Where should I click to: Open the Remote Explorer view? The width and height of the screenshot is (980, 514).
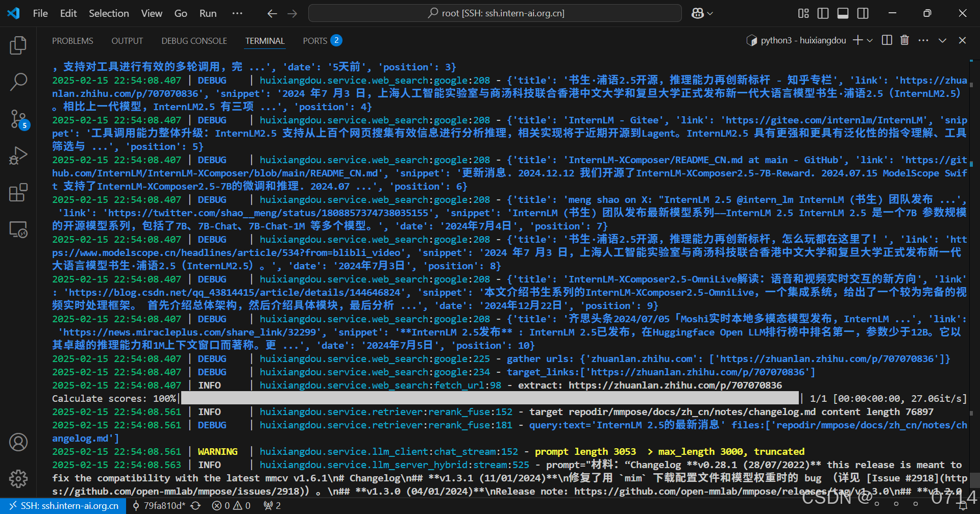18,229
